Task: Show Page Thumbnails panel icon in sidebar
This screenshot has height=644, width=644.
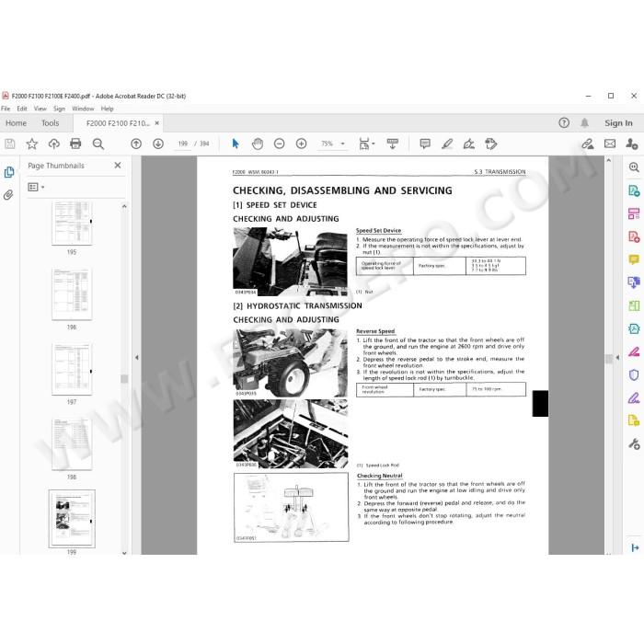Action: [x=9, y=173]
